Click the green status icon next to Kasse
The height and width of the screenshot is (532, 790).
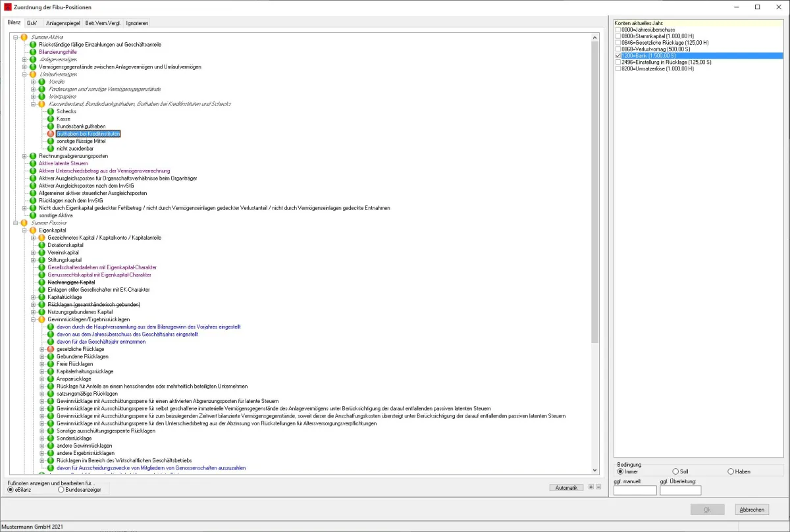point(51,119)
